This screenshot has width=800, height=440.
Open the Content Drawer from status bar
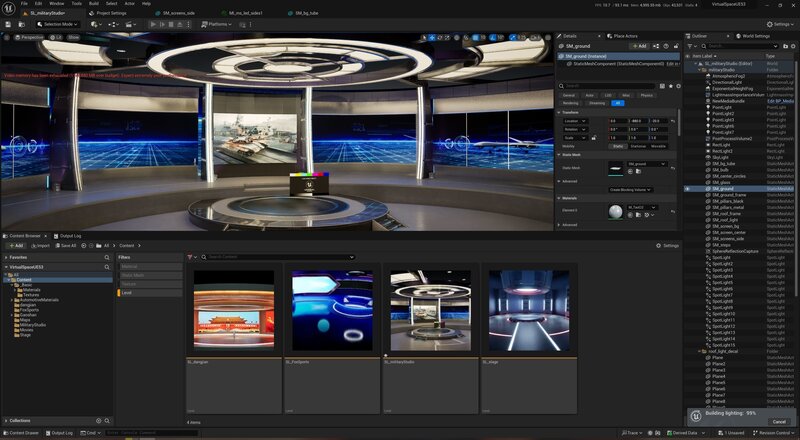pos(20,433)
